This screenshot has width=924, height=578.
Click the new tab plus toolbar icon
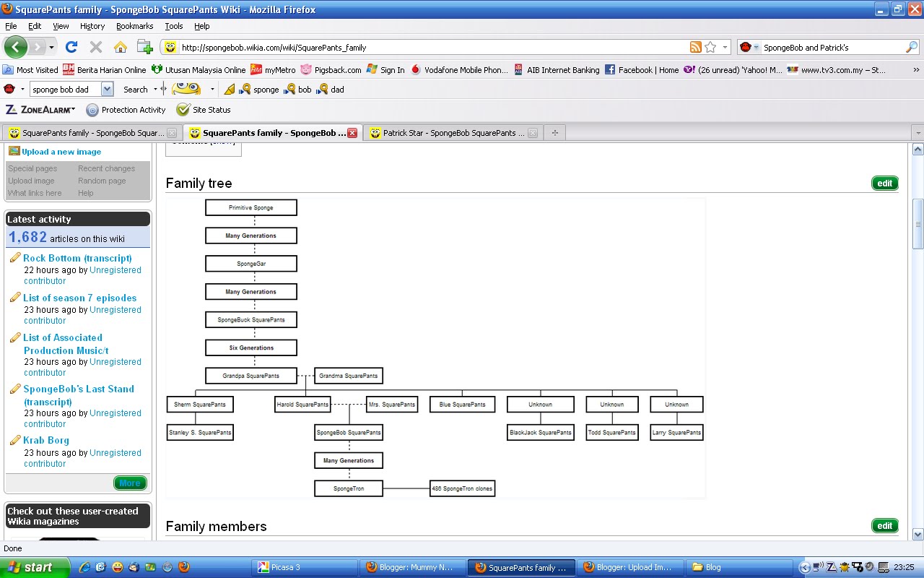coord(144,47)
